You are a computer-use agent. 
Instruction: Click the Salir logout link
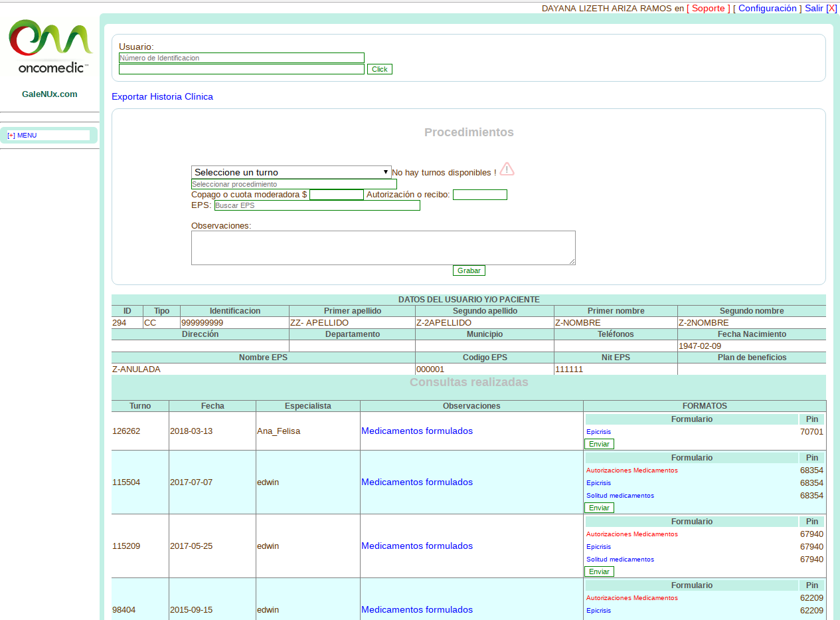(x=813, y=9)
